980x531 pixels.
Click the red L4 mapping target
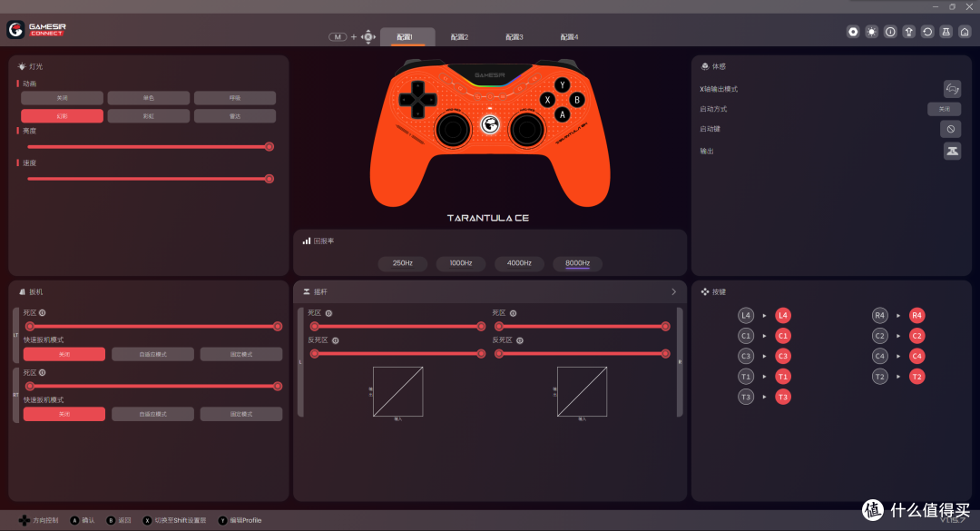click(x=783, y=315)
